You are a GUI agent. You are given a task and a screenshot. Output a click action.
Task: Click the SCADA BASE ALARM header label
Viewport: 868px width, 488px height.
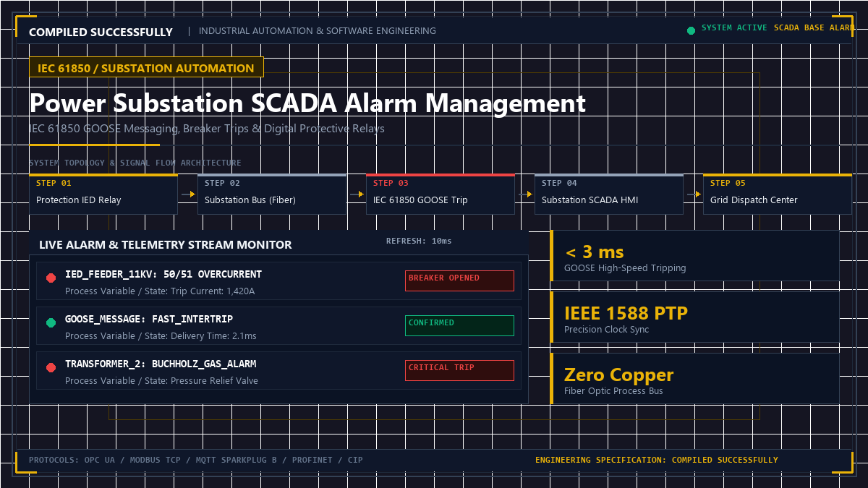[x=814, y=27]
